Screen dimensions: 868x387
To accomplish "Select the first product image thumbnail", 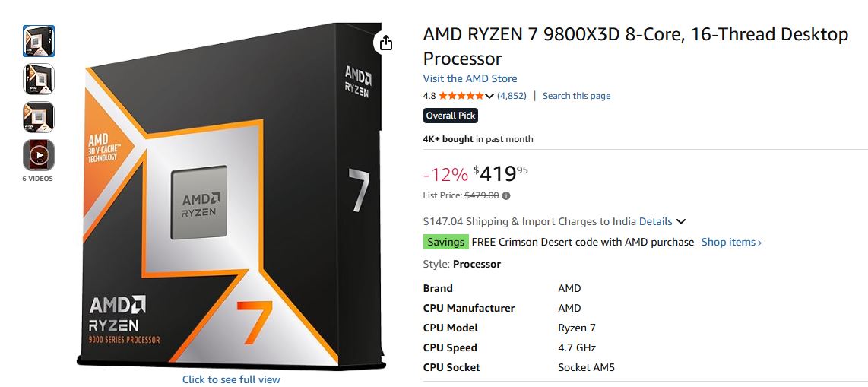I will tap(39, 41).
